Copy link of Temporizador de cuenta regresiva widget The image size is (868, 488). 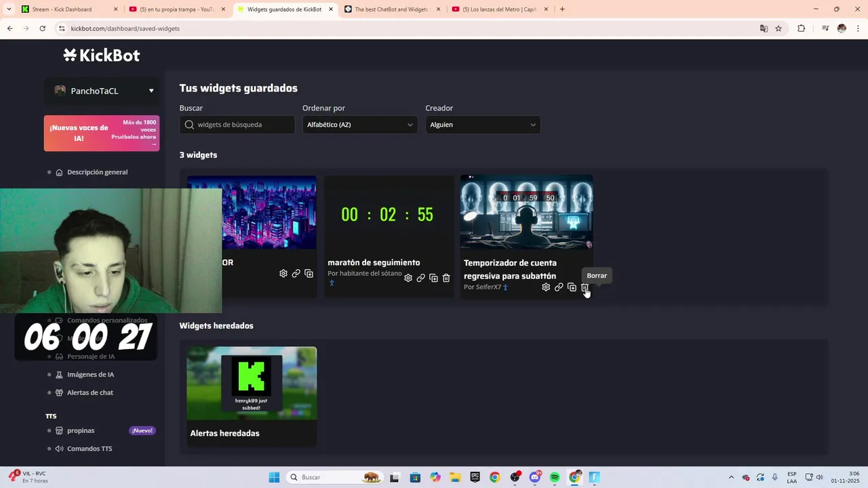(559, 287)
